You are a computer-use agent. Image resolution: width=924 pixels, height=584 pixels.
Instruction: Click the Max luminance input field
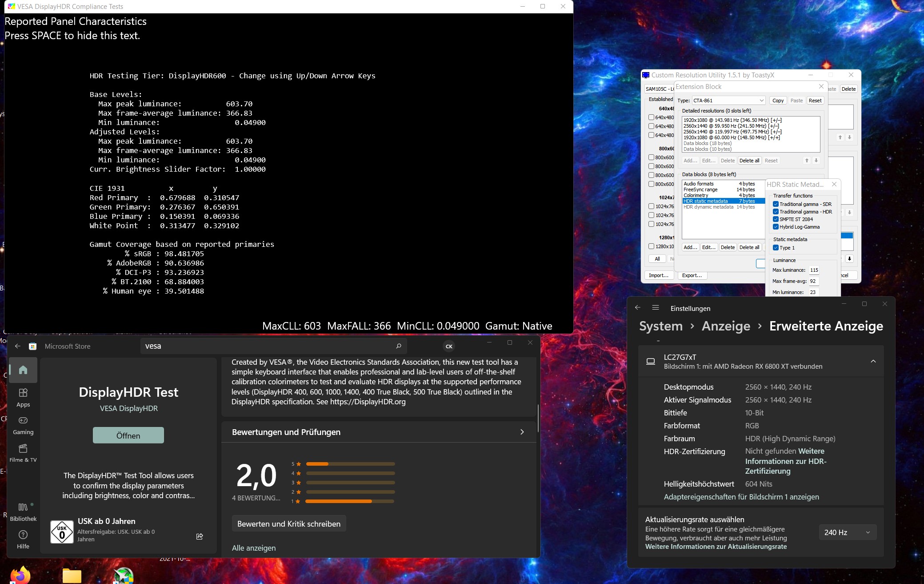(x=814, y=270)
